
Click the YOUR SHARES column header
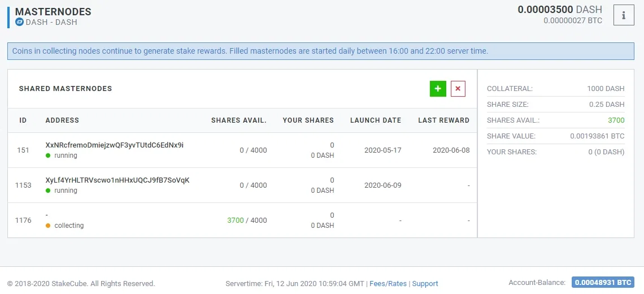point(308,120)
